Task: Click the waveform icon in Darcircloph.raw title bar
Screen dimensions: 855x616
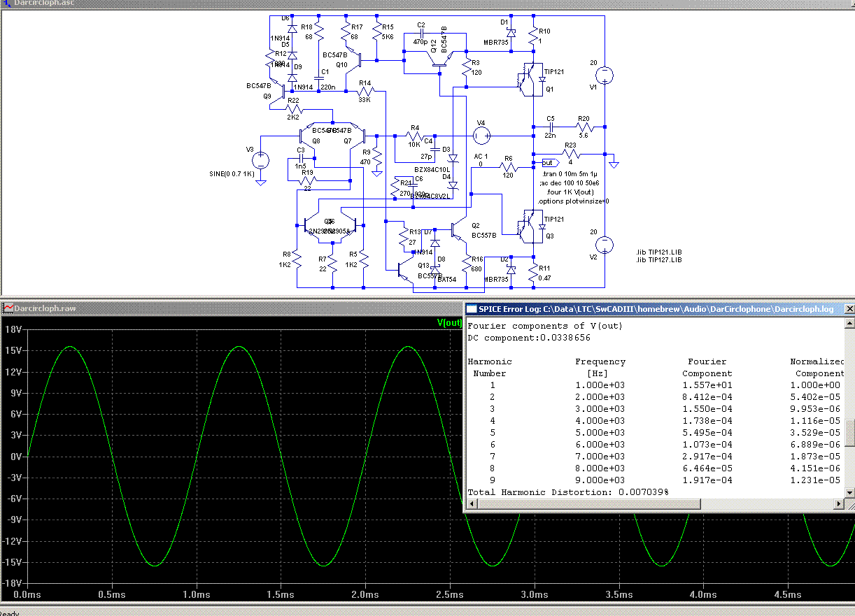Action: coord(8,308)
